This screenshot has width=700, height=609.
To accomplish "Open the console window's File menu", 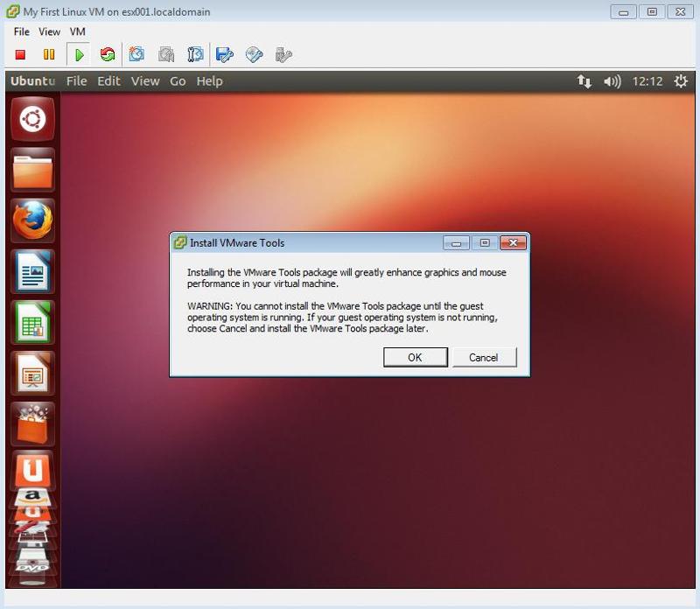I will point(21,31).
